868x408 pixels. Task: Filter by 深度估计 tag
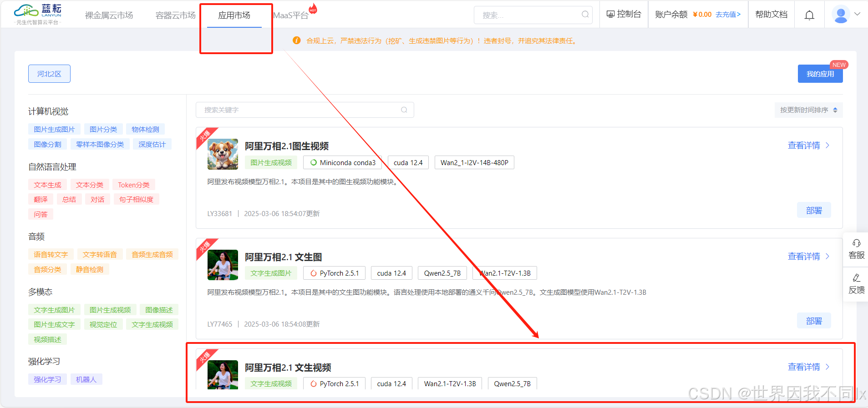point(152,144)
